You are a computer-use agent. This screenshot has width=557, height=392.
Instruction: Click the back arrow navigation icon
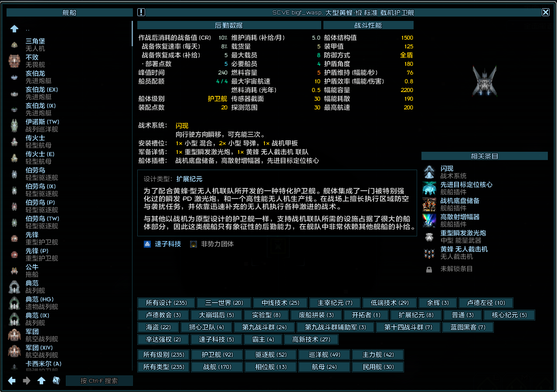[x=12, y=381]
